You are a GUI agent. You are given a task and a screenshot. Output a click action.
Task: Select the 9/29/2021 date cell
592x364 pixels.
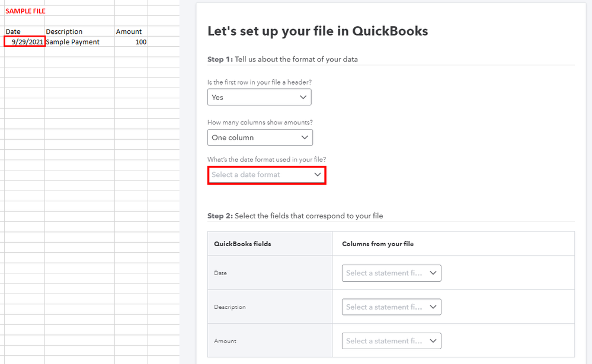(x=25, y=42)
